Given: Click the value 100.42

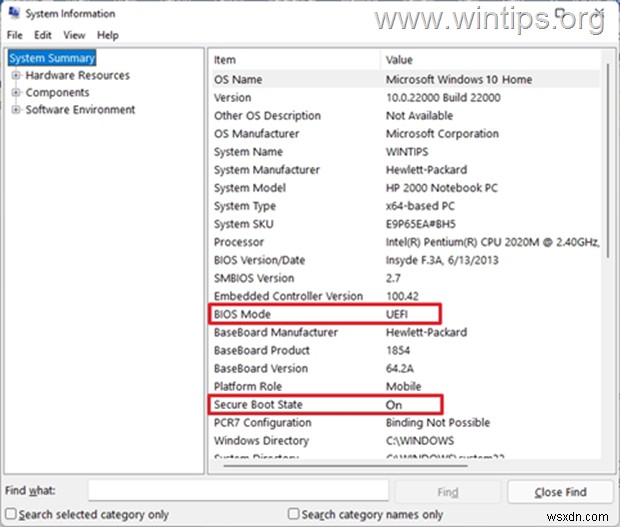Looking at the screenshot, I should pos(402,296).
